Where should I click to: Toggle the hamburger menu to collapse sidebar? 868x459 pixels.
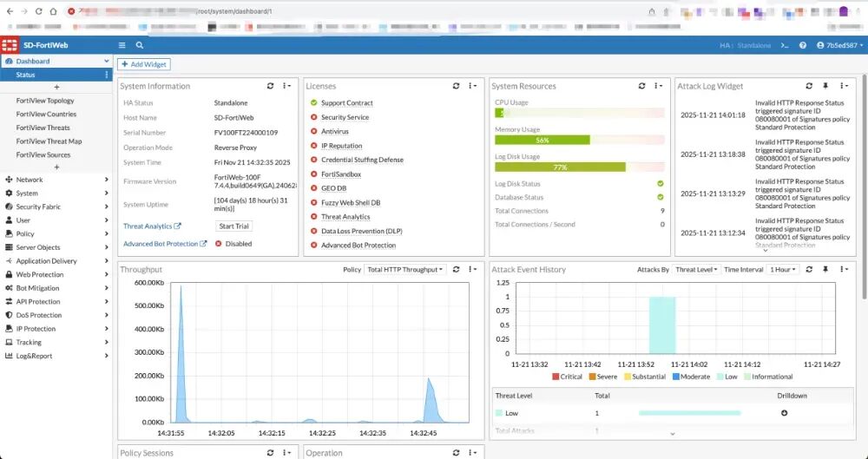(x=122, y=45)
